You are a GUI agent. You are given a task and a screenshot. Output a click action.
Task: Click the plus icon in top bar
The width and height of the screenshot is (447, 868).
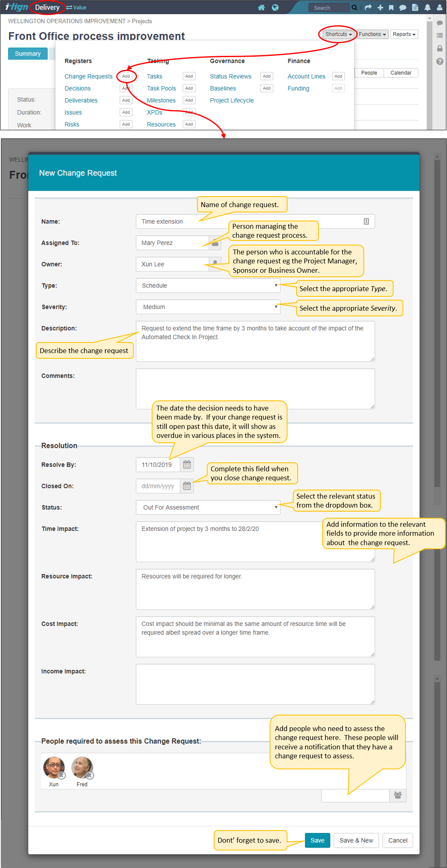click(x=381, y=7)
